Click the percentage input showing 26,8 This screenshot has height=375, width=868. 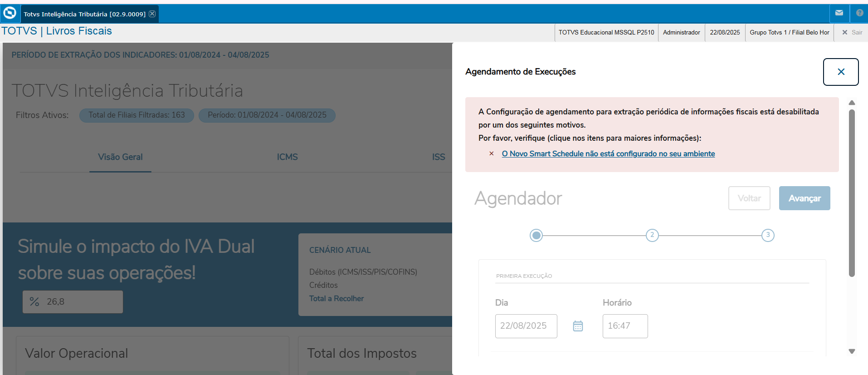[73, 302]
